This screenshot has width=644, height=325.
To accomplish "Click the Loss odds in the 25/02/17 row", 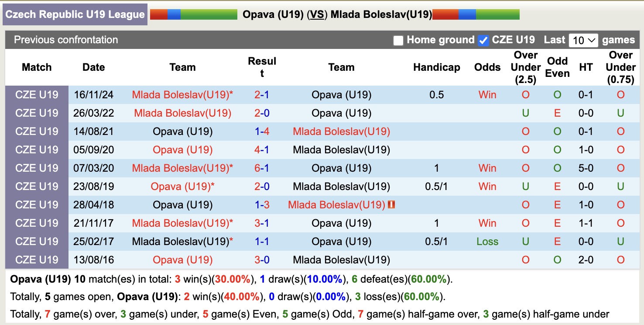I will click(487, 241).
